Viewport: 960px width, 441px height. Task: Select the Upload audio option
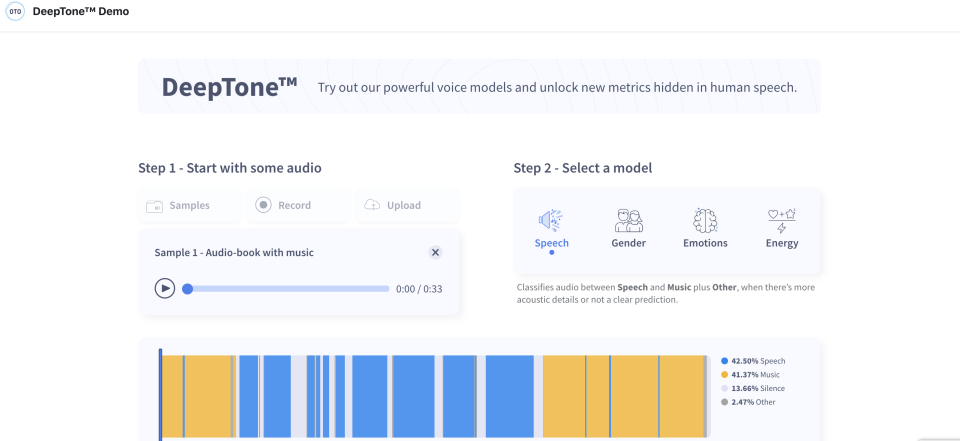coord(407,206)
